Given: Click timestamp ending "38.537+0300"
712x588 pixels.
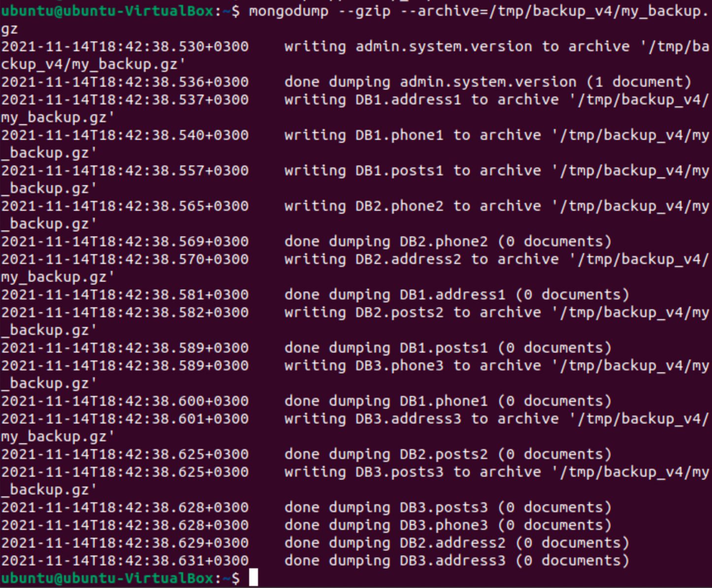Looking at the screenshot, I should [x=125, y=99].
